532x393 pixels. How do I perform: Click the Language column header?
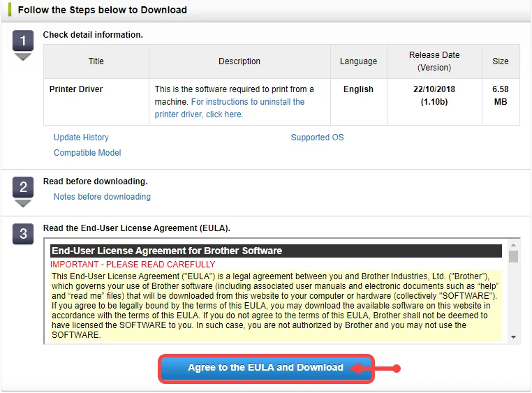(358, 61)
